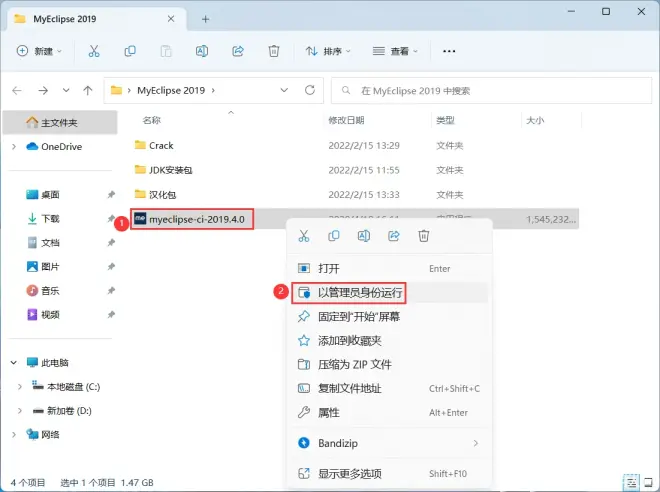Choose 添加到收藏夹 menu entry

click(x=389, y=340)
